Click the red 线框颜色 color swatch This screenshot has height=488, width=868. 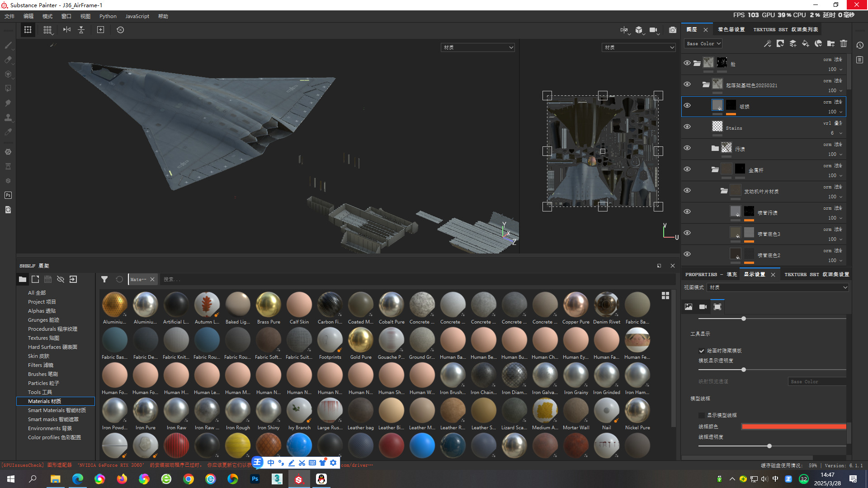[793, 427]
